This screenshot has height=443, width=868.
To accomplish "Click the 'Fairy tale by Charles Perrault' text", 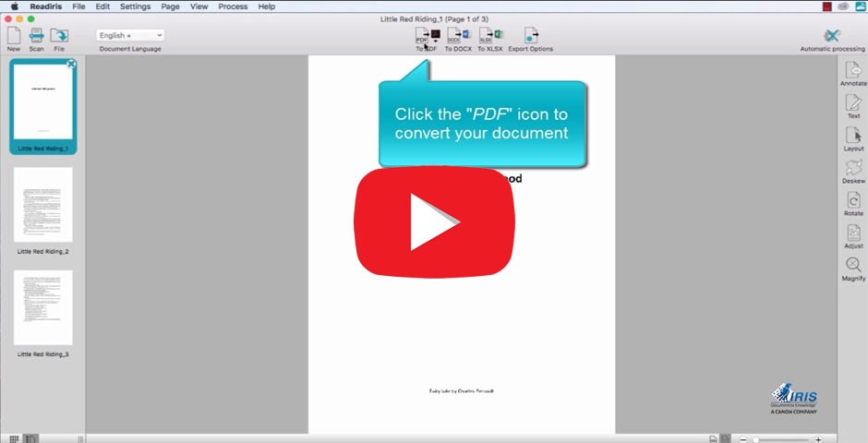I will point(461,391).
